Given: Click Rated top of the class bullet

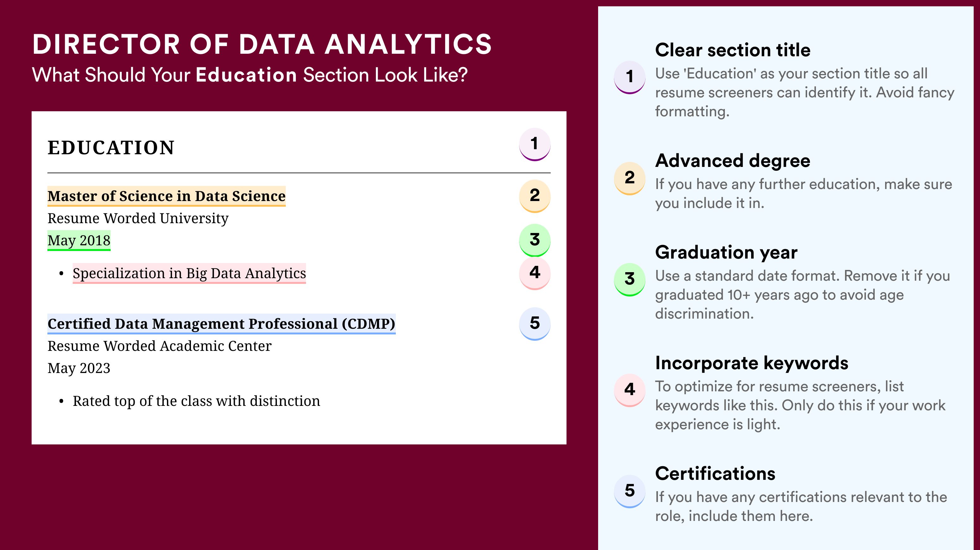Looking at the screenshot, I should click(x=196, y=401).
